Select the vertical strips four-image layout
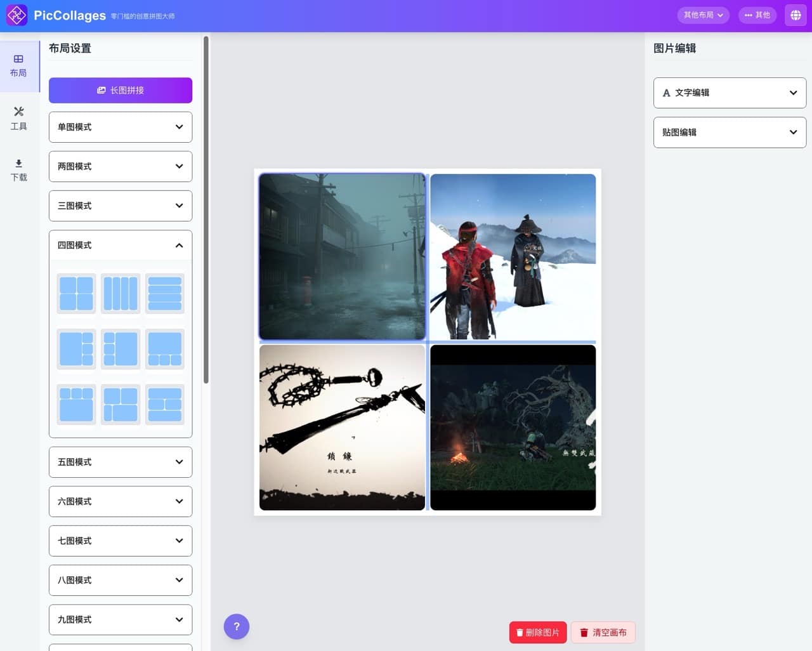 120,293
